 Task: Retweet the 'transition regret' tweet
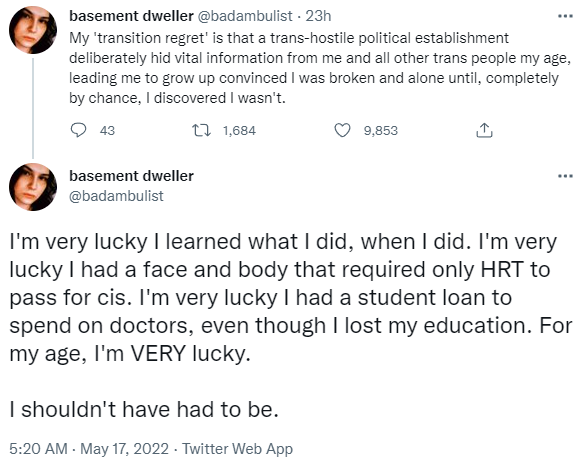[x=201, y=130]
